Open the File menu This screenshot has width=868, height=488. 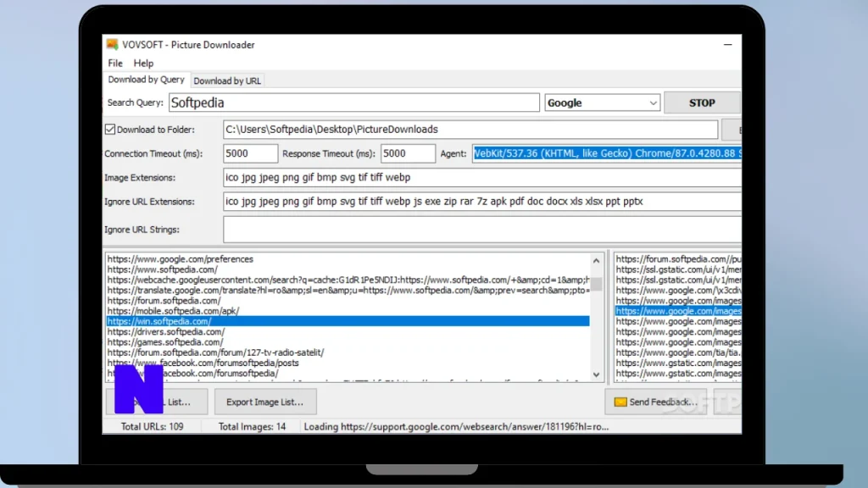[115, 63]
